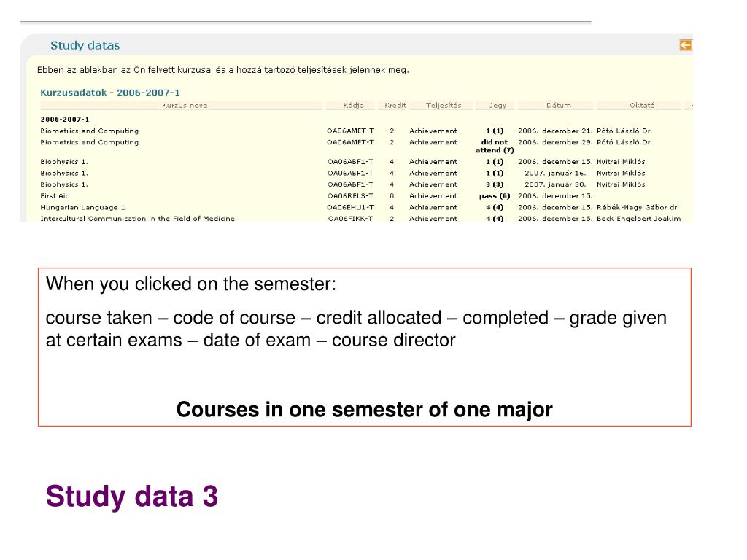This screenshot has height=560, width=747.
Task: Click the 'pass (6)' grade entry
Action: pos(495,196)
